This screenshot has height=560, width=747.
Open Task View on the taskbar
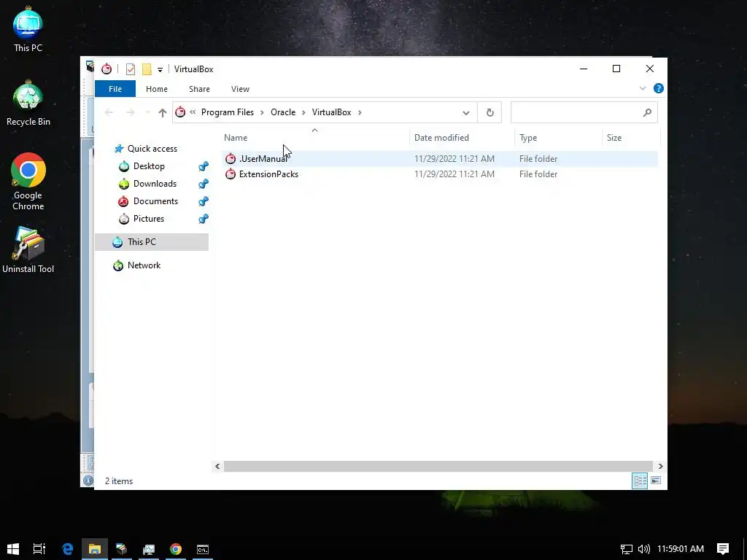39,549
